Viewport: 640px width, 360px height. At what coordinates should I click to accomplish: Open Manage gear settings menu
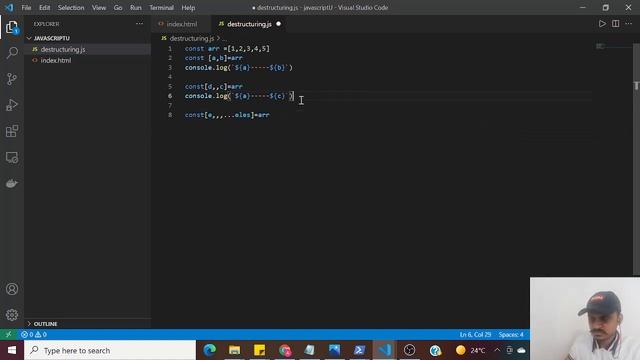click(12, 315)
